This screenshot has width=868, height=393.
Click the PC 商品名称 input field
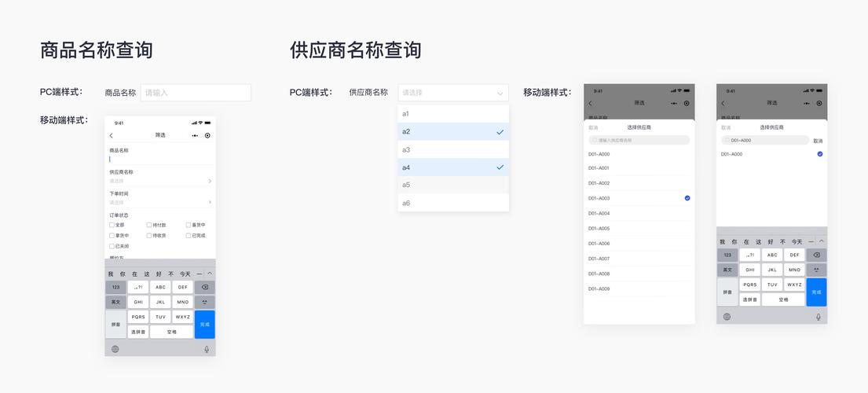coord(196,93)
